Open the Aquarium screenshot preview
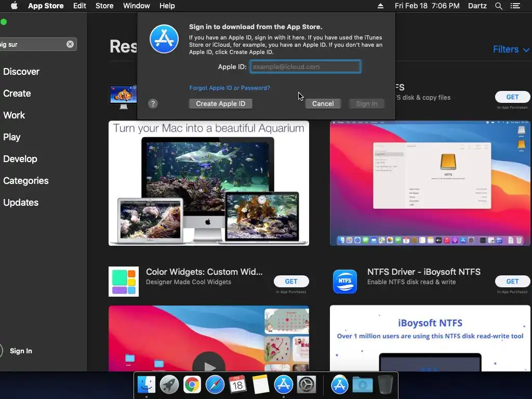Viewport: 532px width, 399px height. pos(209,183)
